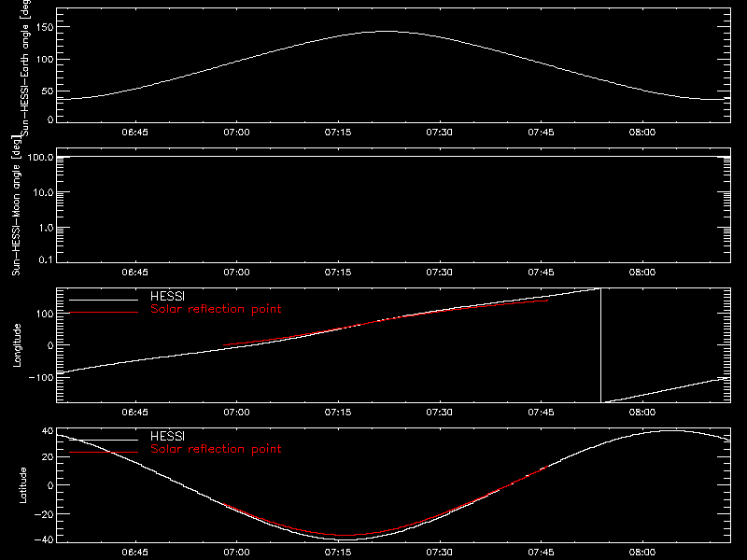Click the Latitude axis title

[x=22, y=485]
